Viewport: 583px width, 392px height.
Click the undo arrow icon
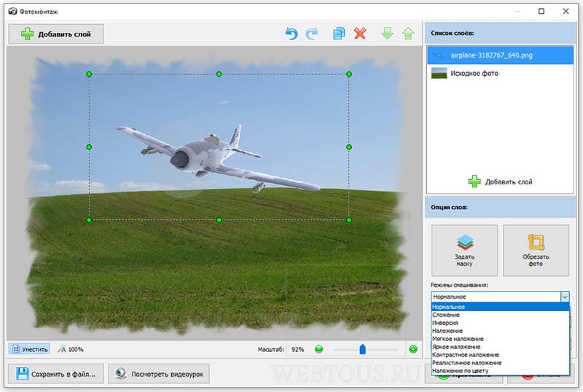point(291,34)
